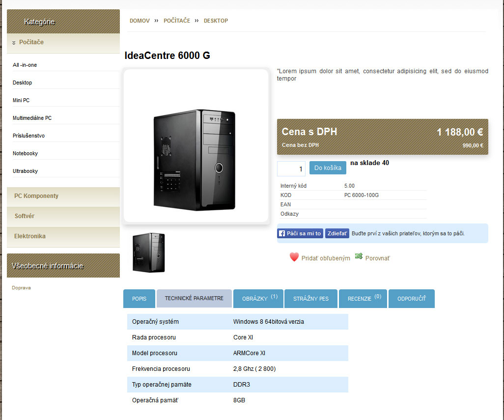Click the Frekvencia procesoru label
504x420 pixels.
point(161,369)
